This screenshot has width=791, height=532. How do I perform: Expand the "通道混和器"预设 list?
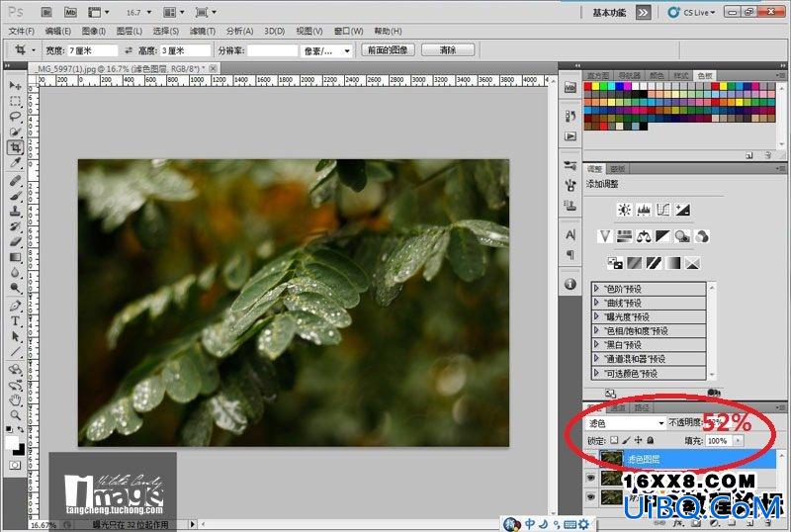597,359
